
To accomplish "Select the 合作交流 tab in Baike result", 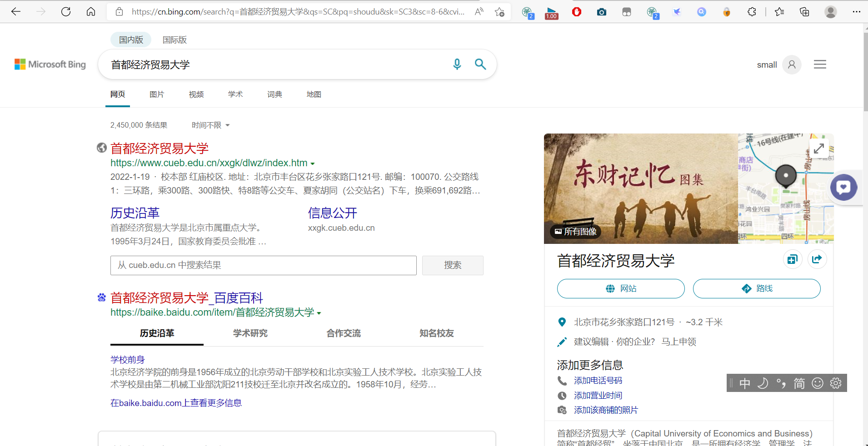I will 344,333.
